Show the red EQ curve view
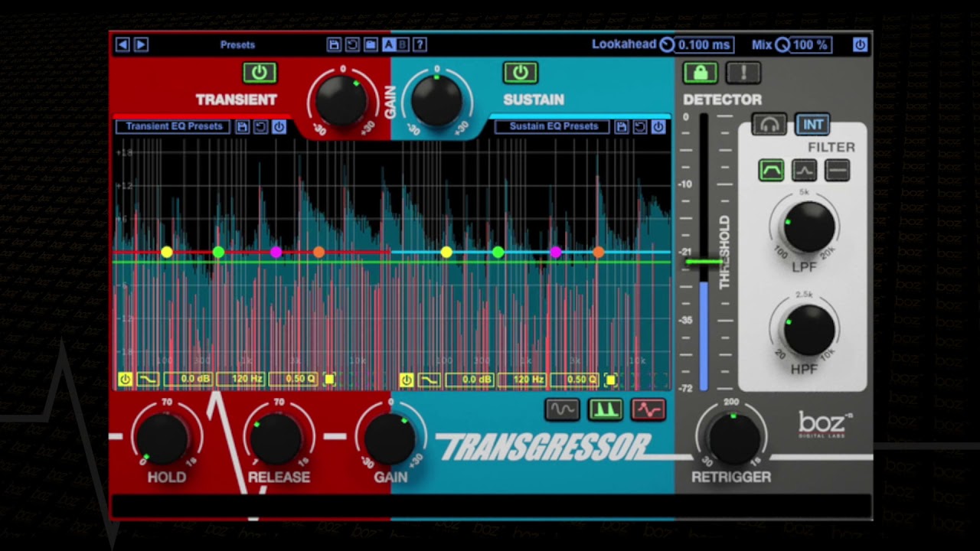980x551 pixels. click(x=648, y=409)
